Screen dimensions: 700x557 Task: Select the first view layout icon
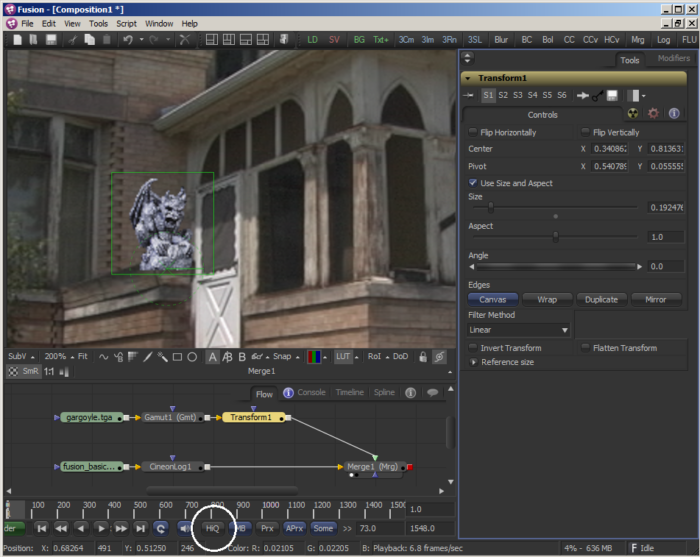click(212, 40)
